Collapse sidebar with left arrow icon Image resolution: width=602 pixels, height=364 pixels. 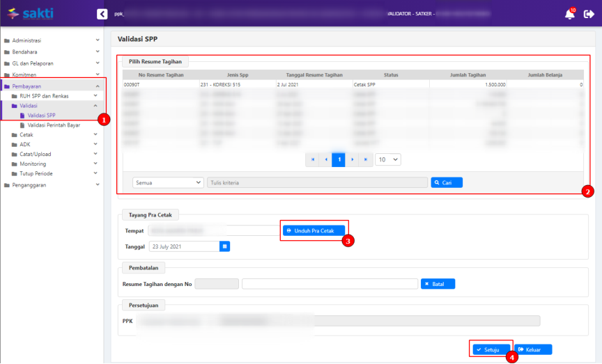pos(102,13)
